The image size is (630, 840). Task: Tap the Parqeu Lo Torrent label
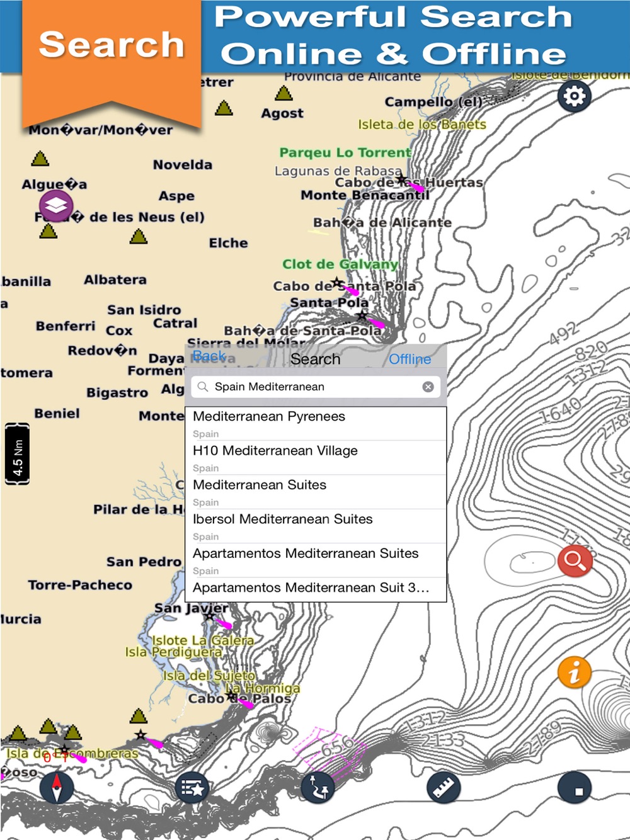345,152
